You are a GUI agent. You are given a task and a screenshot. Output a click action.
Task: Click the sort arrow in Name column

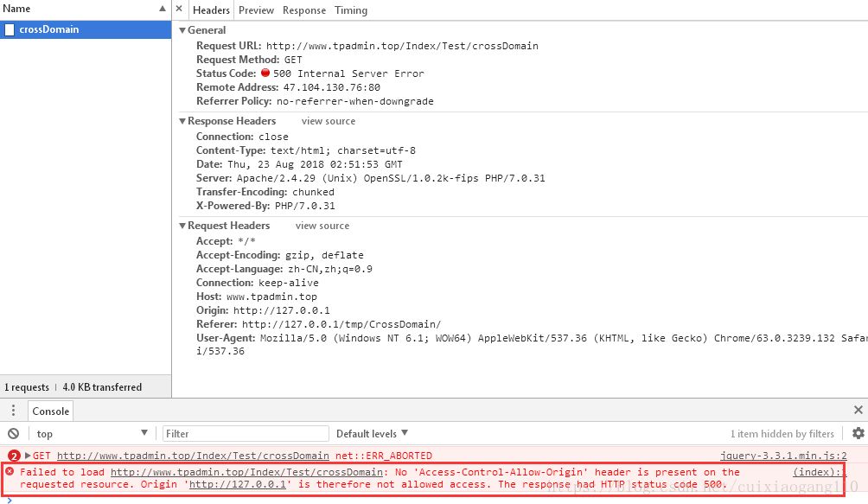pos(163,9)
